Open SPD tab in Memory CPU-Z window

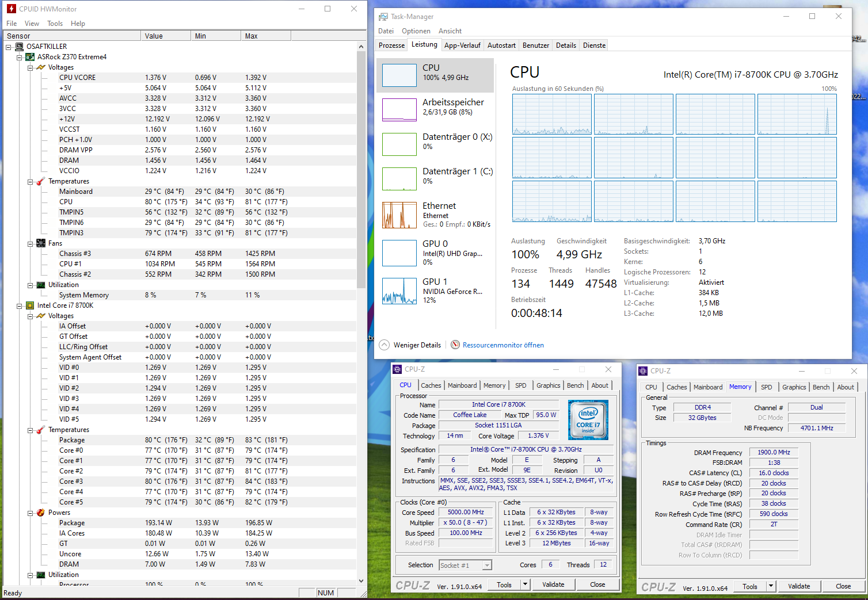[767, 387]
